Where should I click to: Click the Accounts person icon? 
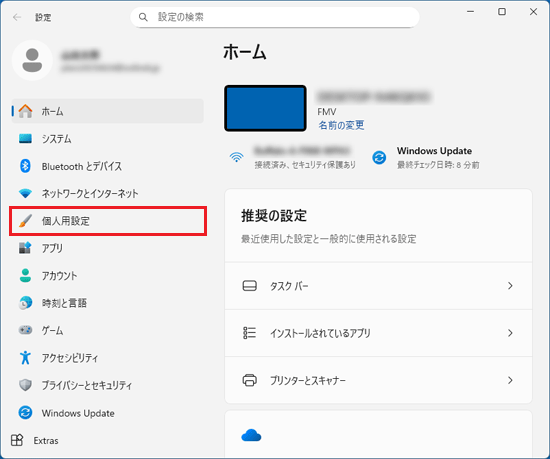pyautogui.click(x=25, y=275)
